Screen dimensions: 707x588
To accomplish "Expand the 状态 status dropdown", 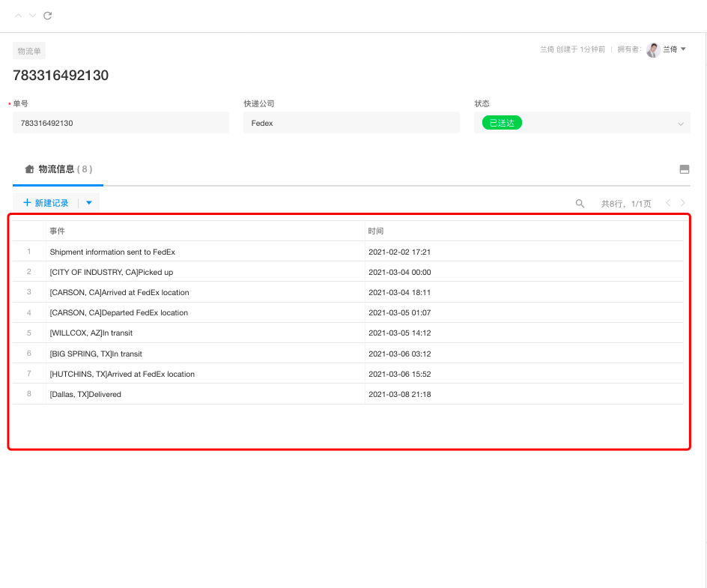I will (680, 124).
